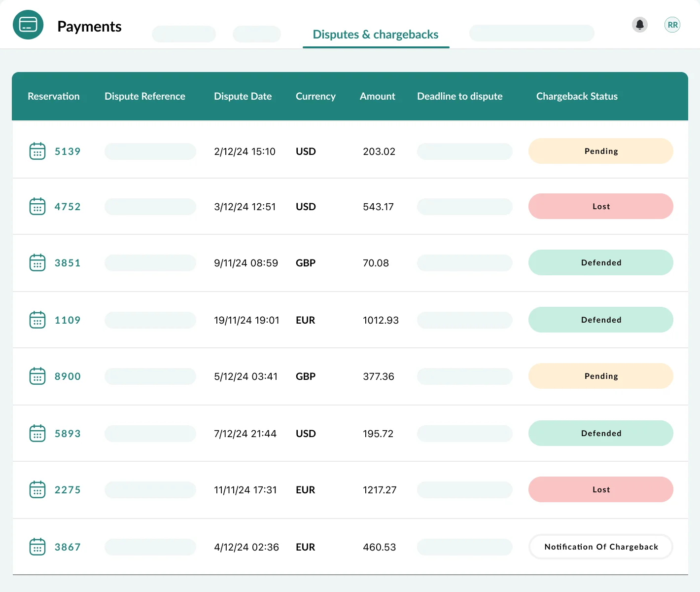Click the Currency column header
The height and width of the screenshot is (592, 700).
point(315,96)
